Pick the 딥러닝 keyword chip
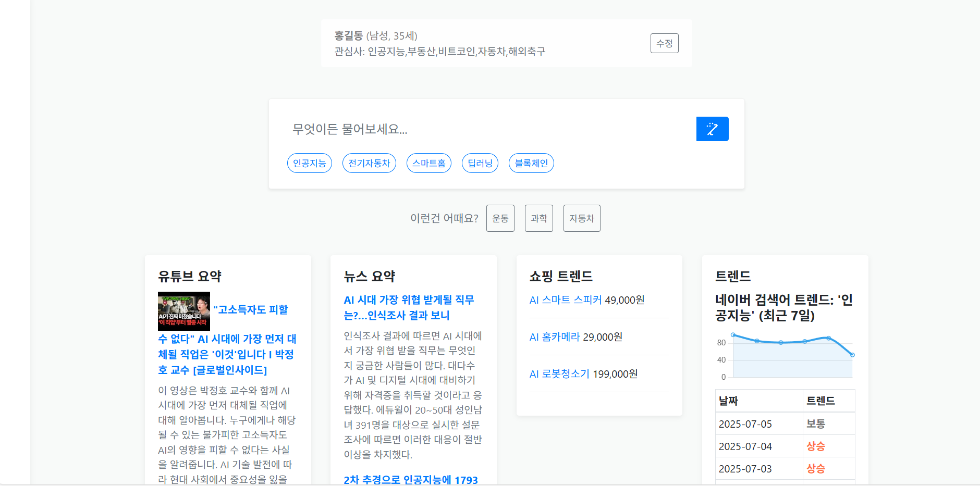The image size is (980, 486). click(480, 163)
